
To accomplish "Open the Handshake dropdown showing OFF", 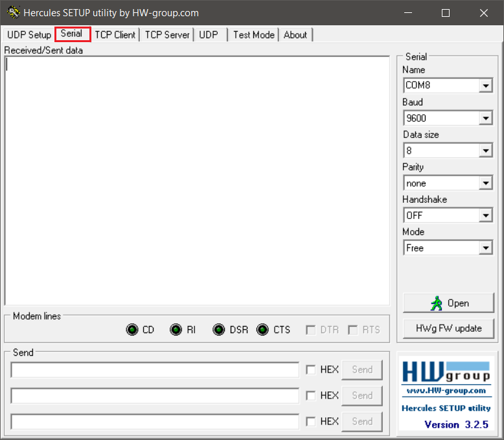I will coord(448,216).
